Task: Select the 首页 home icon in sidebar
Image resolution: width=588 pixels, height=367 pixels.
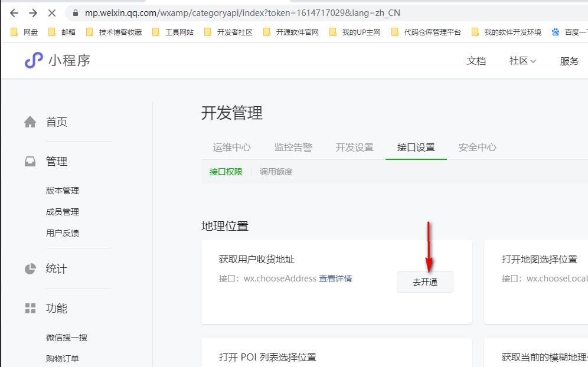Action: (x=30, y=121)
